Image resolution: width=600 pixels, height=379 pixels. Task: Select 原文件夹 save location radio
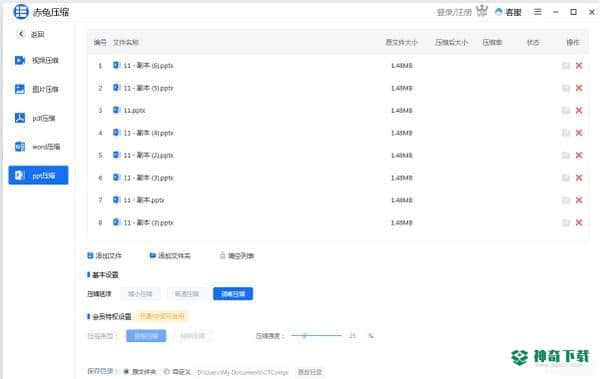tap(126, 372)
